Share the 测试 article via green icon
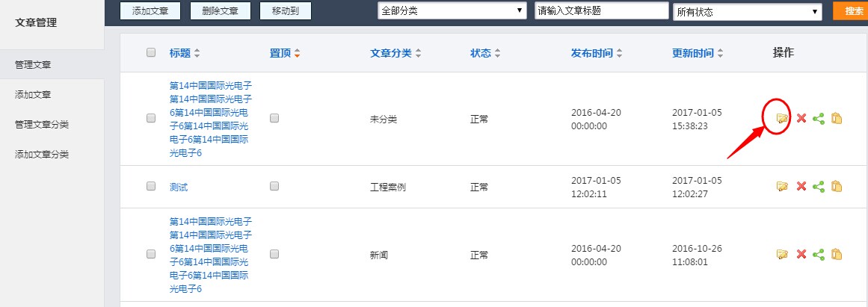Screen dimensions: 868x307 point(819,187)
